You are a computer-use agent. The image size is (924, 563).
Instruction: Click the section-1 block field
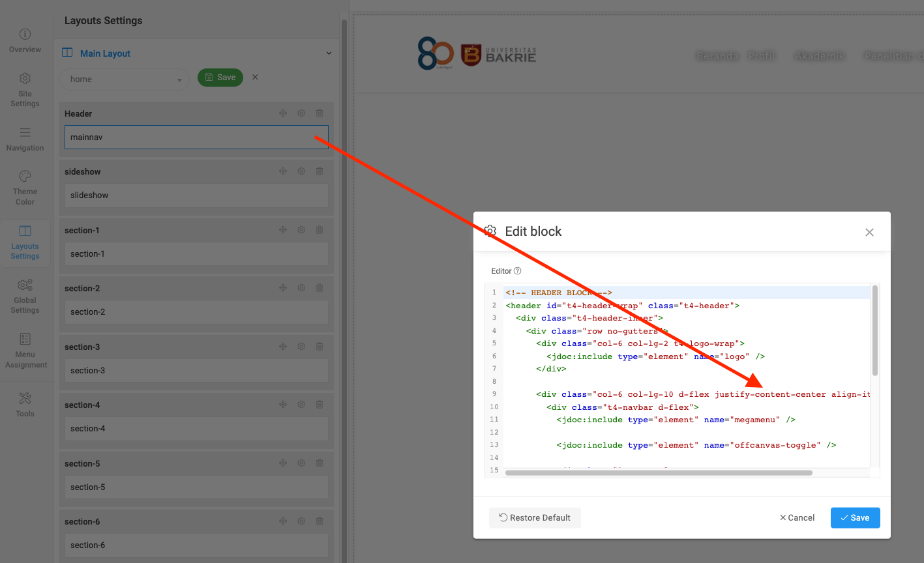196,254
